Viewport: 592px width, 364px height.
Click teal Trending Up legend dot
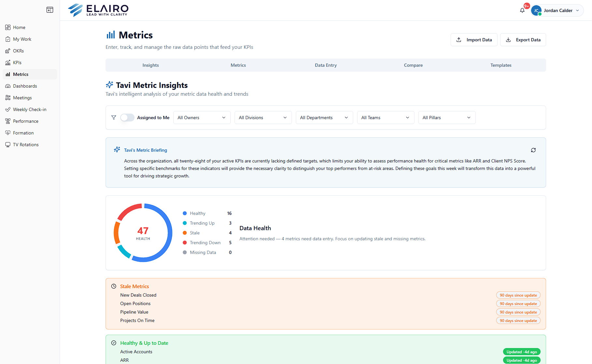tap(185, 223)
